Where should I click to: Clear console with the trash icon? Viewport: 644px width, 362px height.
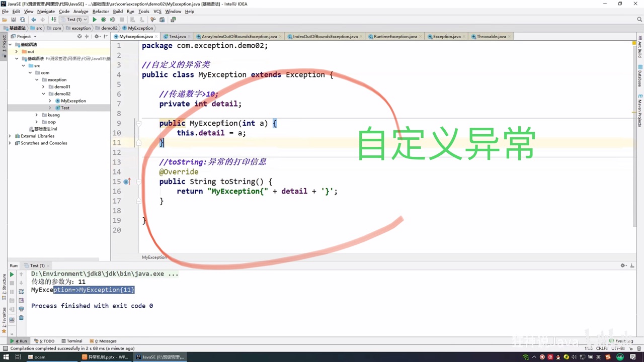21,317
